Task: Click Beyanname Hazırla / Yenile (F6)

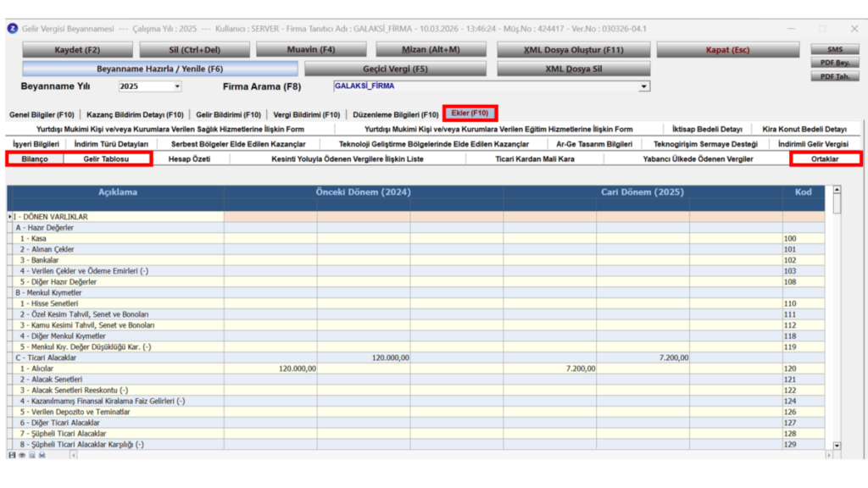Action: [x=160, y=69]
